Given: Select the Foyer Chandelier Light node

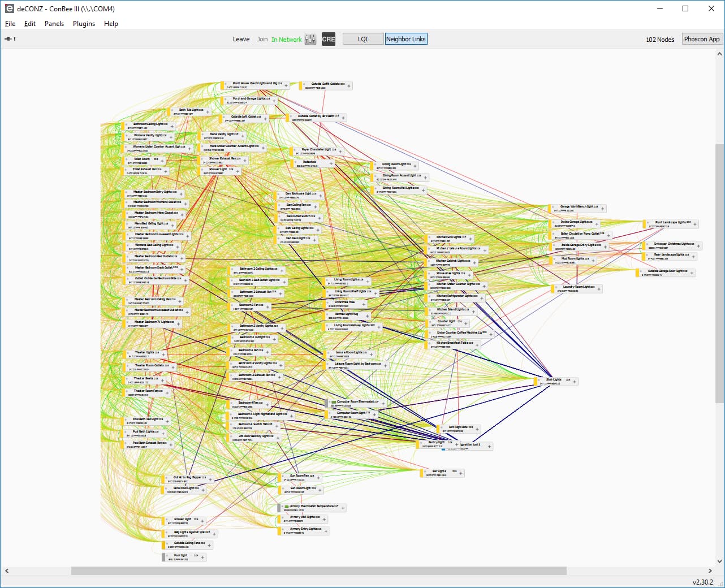Looking at the screenshot, I should (316, 152).
